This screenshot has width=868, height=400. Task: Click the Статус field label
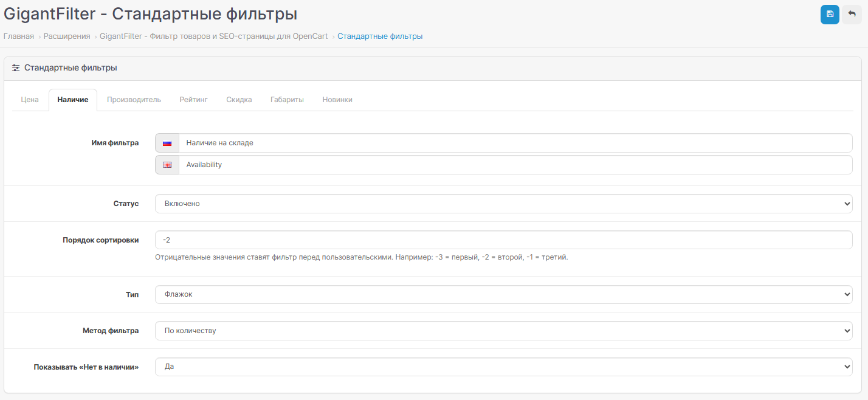126,204
